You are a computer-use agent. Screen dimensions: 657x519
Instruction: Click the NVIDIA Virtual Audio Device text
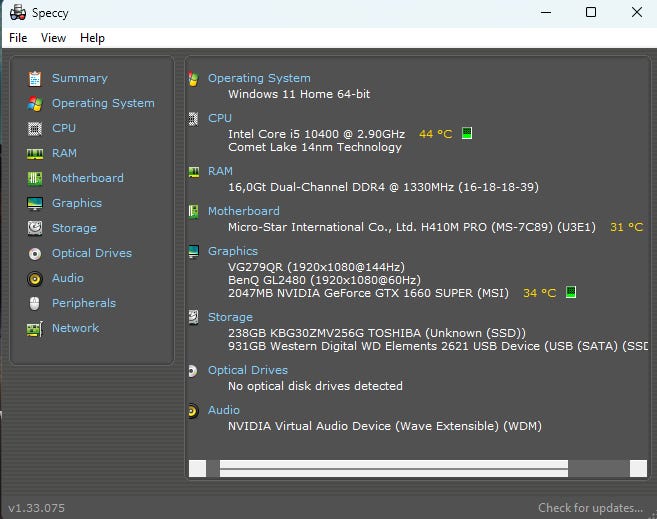point(385,426)
